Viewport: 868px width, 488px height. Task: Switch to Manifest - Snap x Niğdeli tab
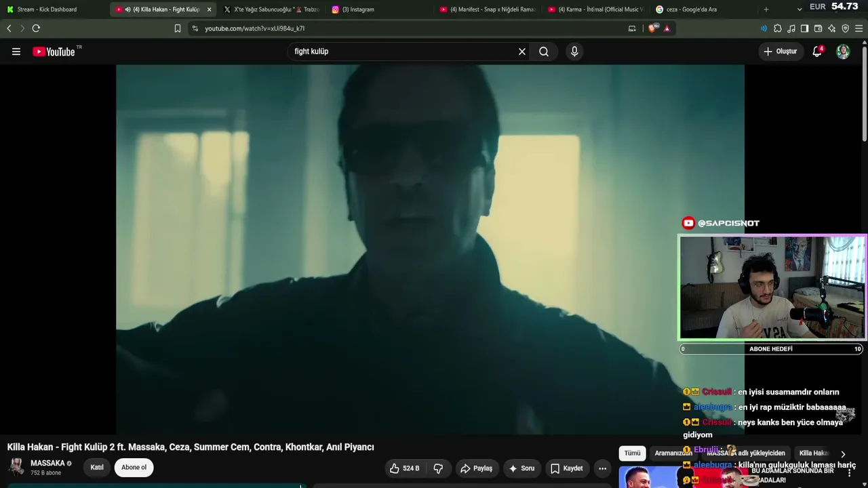[488, 9]
